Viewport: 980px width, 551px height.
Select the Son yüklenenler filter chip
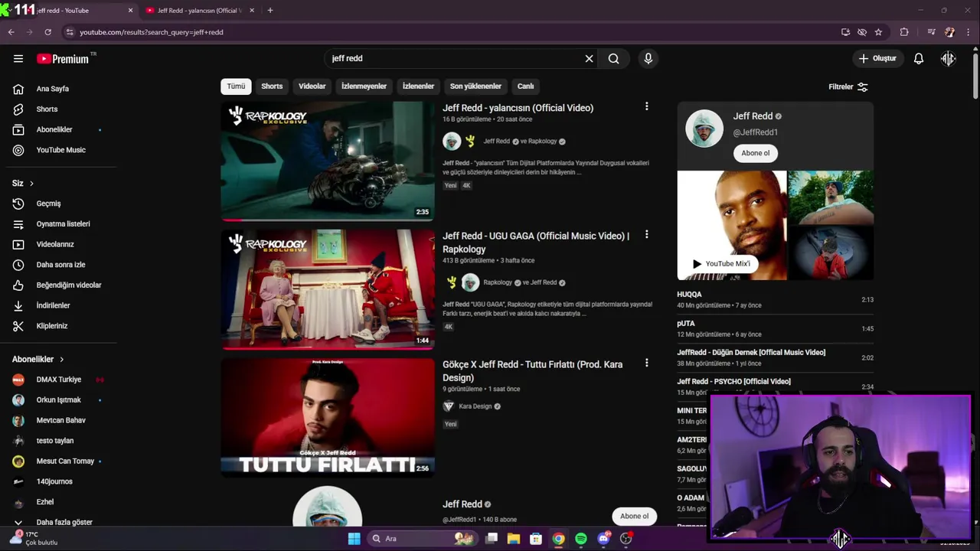click(x=475, y=86)
